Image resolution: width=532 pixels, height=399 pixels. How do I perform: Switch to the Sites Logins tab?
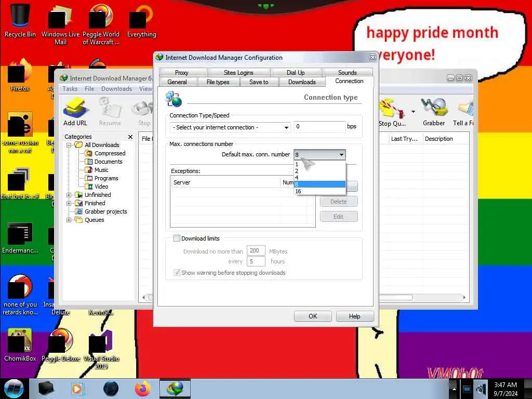(x=238, y=72)
